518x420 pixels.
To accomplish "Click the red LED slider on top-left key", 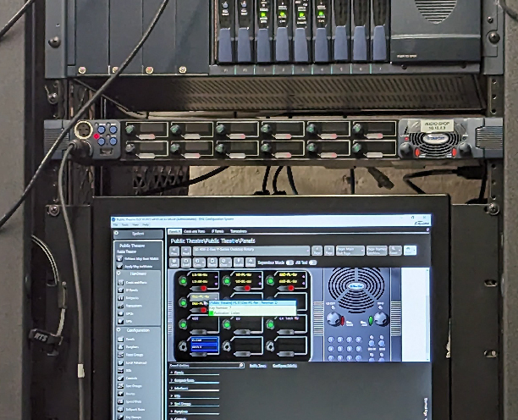I will point(203,288).
